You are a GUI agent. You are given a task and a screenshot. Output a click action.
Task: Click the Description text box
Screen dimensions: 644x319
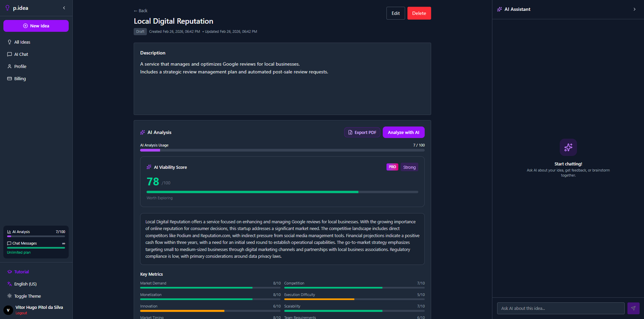click(x=282, y=79)
